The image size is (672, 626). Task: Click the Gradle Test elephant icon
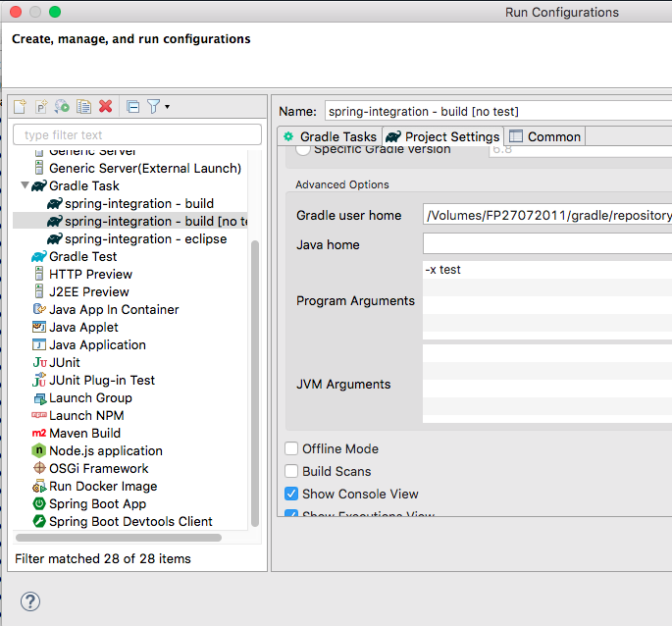(x=39, y=256)
